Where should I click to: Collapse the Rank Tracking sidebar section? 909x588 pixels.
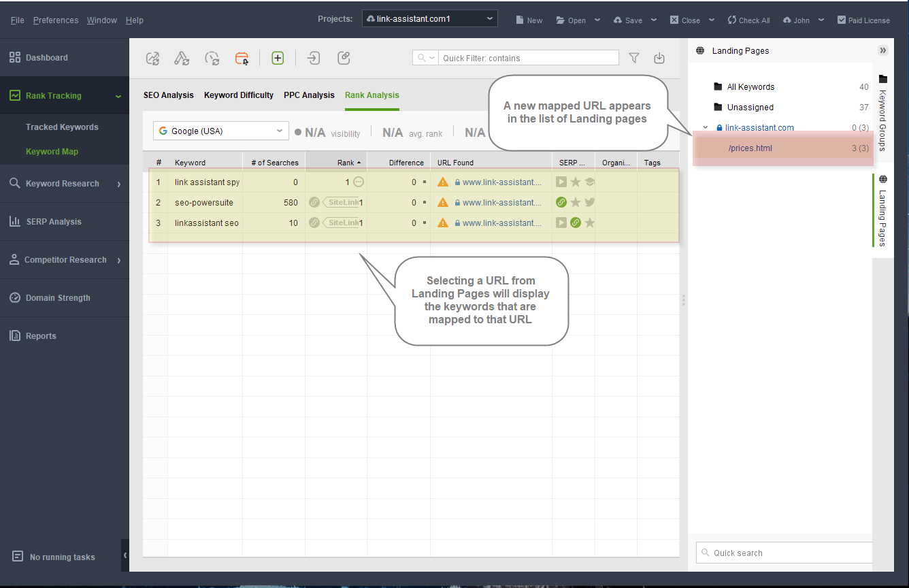[x=118, y=97]
